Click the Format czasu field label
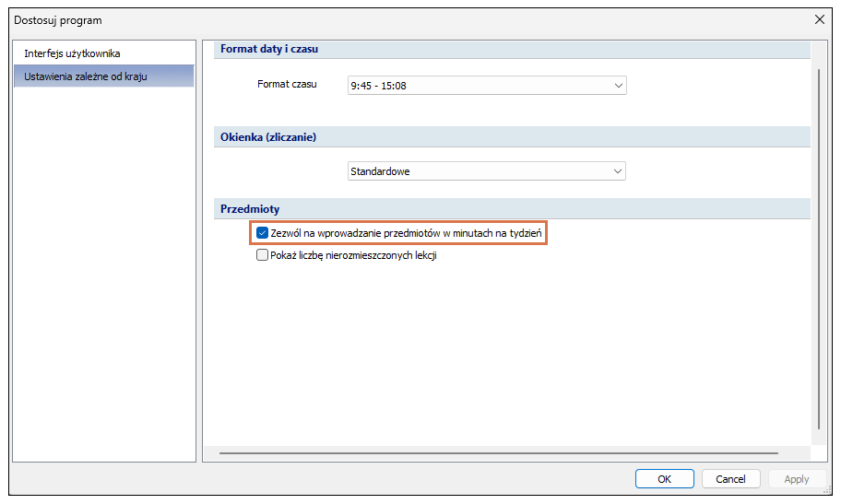Viewport: 841px width, 504px height. point(287,84)
